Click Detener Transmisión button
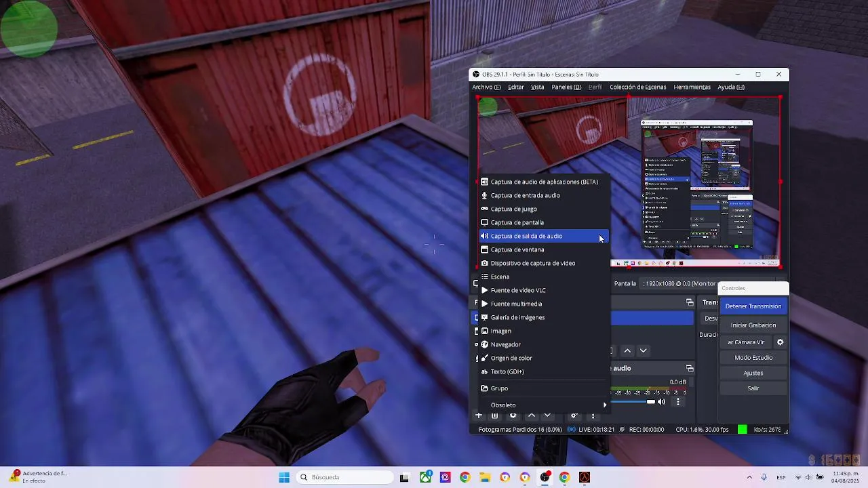This screenshot has height=488, width=868. coord(753,306)
